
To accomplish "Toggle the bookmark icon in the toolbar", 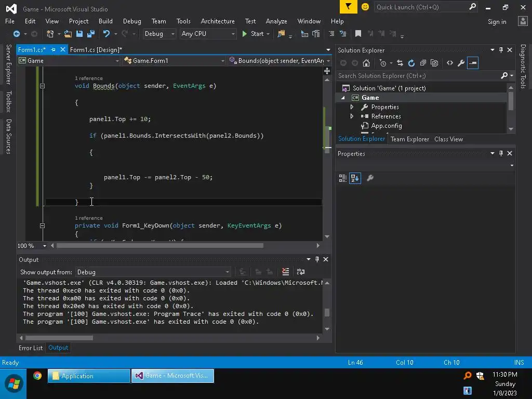I will coord(358,34).
